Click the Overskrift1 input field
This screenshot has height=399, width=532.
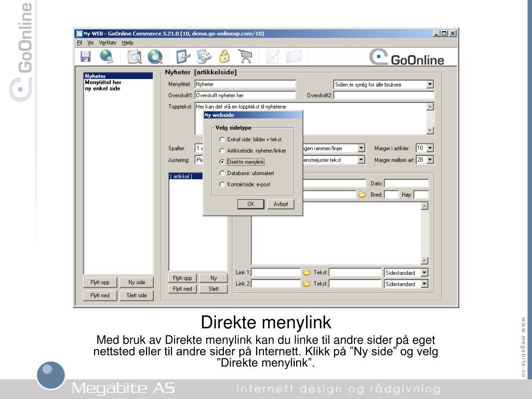(245, 96)
